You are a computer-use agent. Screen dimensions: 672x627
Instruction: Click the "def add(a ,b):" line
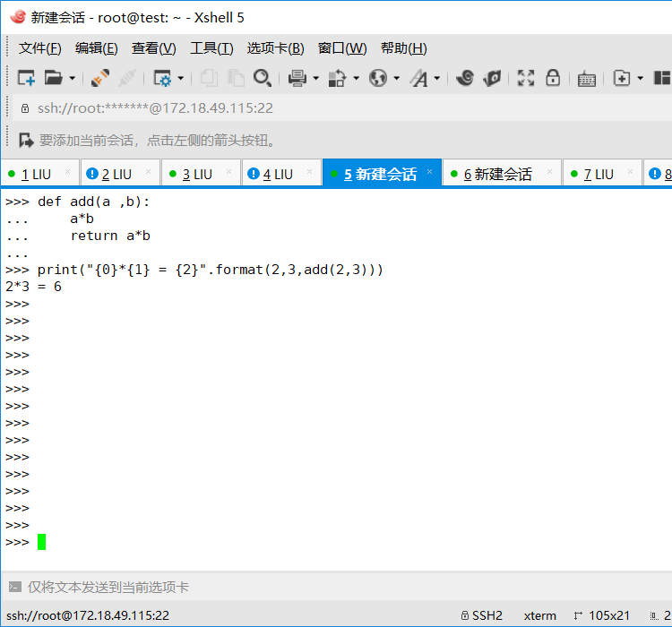(x=78, y=202)
